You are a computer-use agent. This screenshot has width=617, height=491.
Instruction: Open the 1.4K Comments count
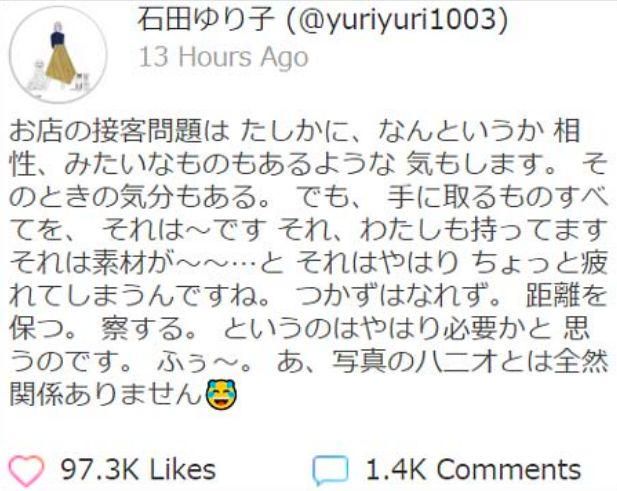(x=473, y=470)
